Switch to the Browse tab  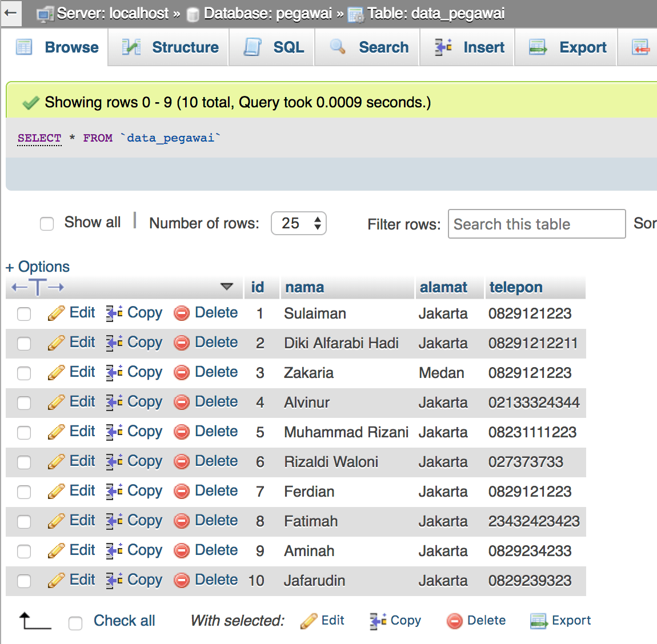57,47
